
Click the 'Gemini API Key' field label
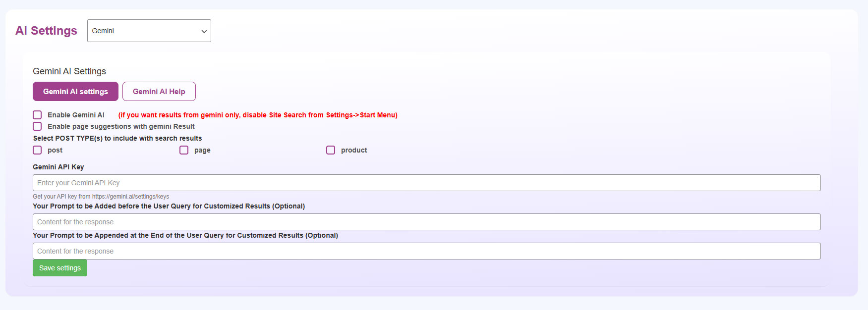58,167
